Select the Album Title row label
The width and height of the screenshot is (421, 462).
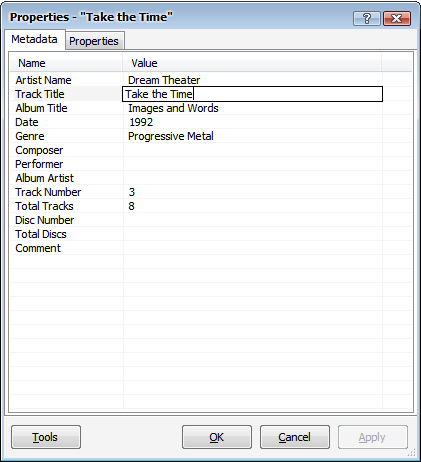click(41, 108)
